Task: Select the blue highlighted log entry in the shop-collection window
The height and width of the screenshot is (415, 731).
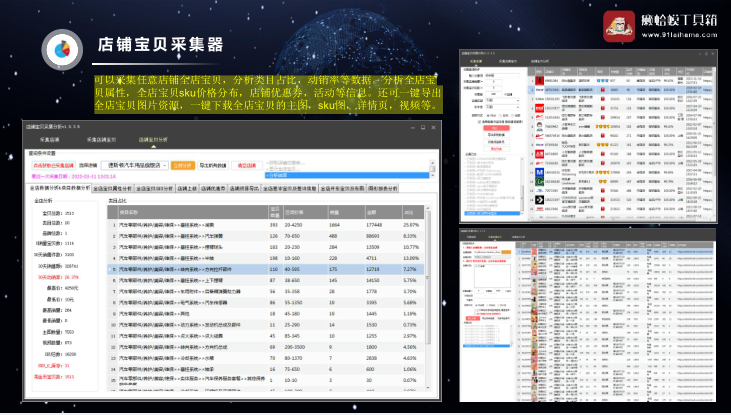Action: pyautogui.click(x=492, y=213)
